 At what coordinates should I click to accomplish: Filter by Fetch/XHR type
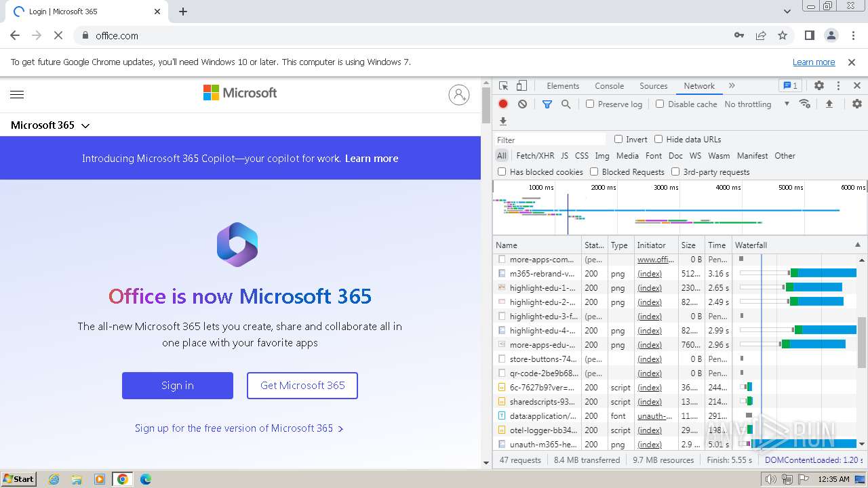click(x=535, y=156)
